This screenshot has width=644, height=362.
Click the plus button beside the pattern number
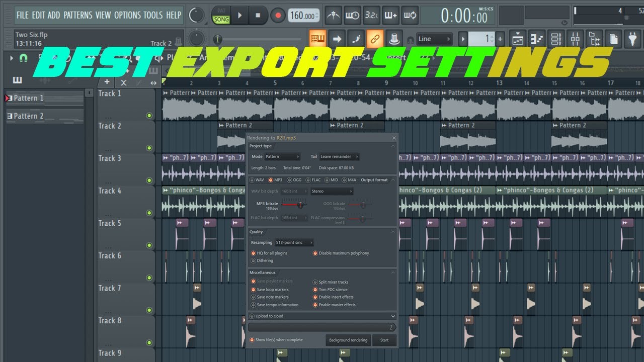point(500,39)
